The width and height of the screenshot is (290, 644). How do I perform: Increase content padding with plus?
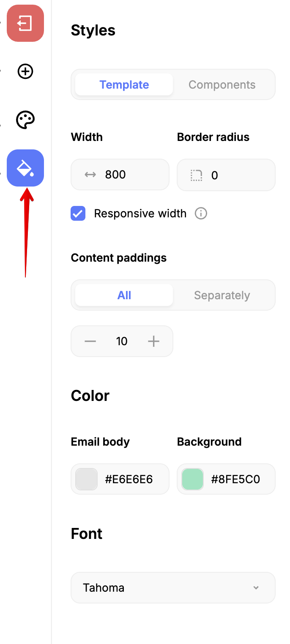pyautogui.click(x=154, y=341)
